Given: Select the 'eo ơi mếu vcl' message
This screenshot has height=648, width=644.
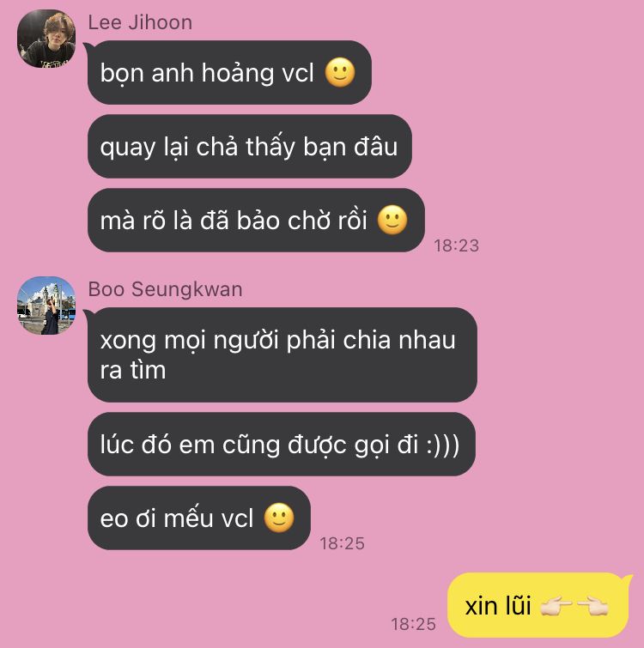Looking at the screenshot, I should [199, 518].
